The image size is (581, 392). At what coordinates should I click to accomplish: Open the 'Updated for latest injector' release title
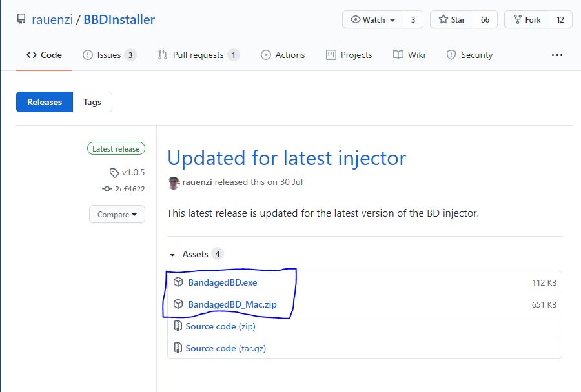(287, 158)
